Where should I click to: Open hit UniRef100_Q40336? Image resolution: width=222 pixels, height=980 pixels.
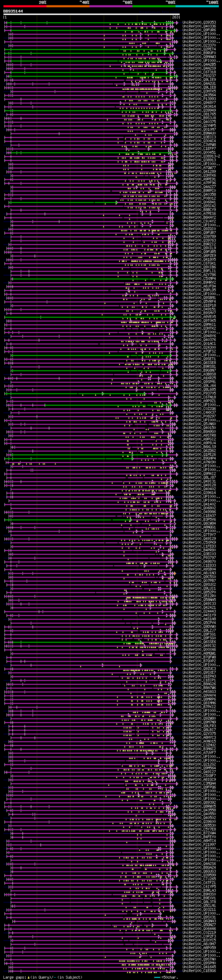(x=199, y=26)
